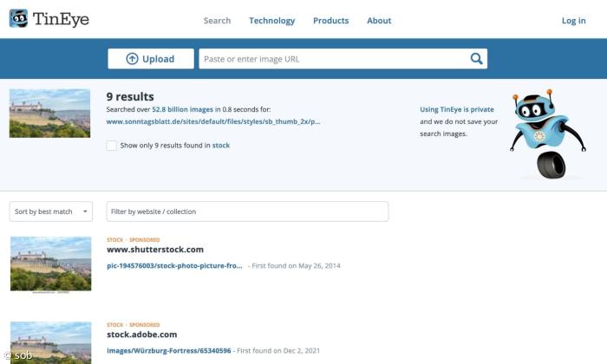This screenshot has height=364, width=607.
Task: Click the Upload button
Action: (151, 59)
